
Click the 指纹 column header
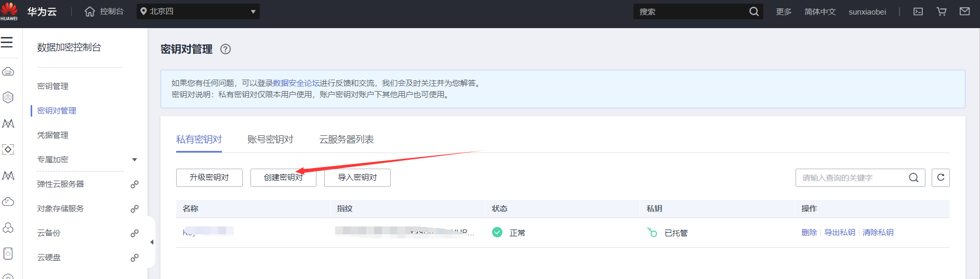point(345,209)
